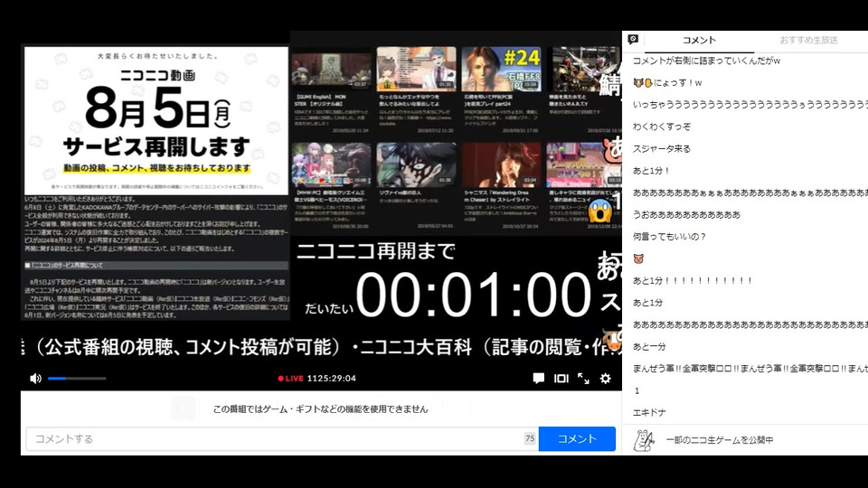Viewport: 868px width, 488px height.
Task: Click the elapsed time 1125:29:04
Action: (x=331, y=379)
